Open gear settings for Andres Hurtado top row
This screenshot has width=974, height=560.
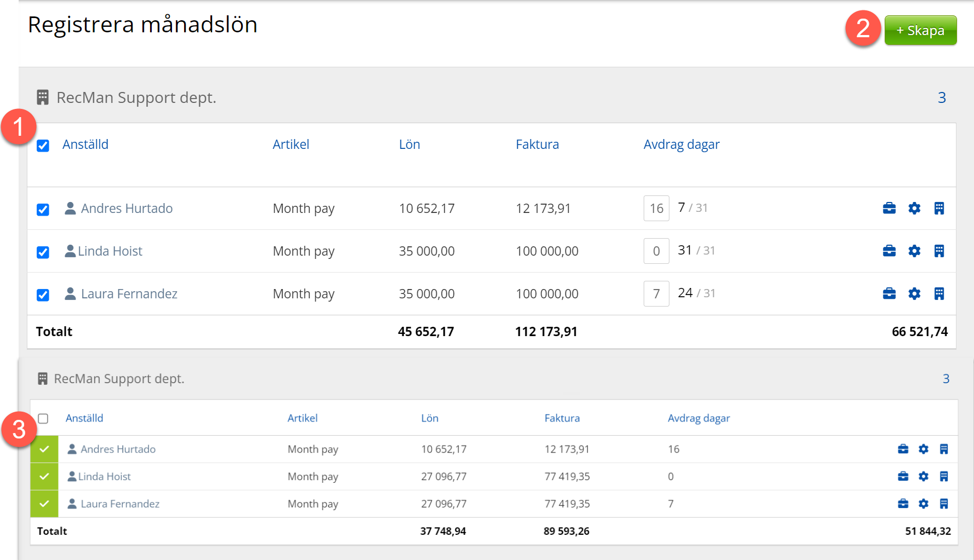[914, 208]
